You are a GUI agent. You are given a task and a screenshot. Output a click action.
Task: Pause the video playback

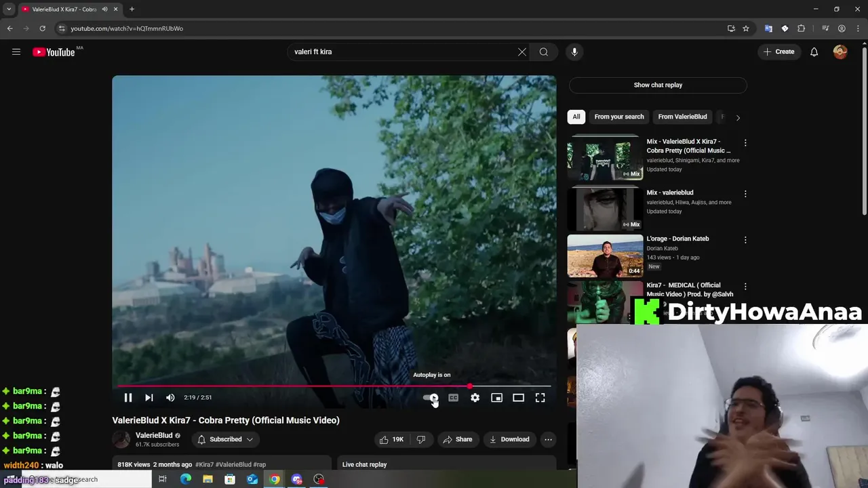click(x=127, y=398)
